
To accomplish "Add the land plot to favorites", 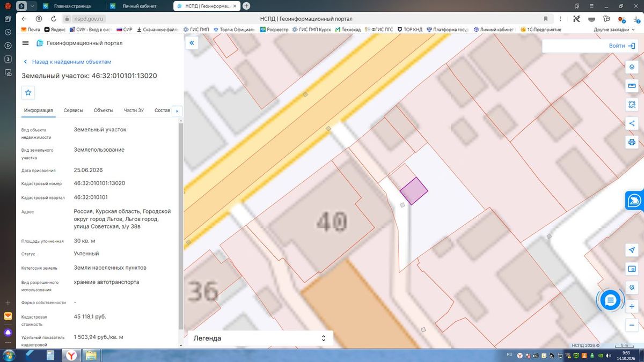I will click(28, 93).
